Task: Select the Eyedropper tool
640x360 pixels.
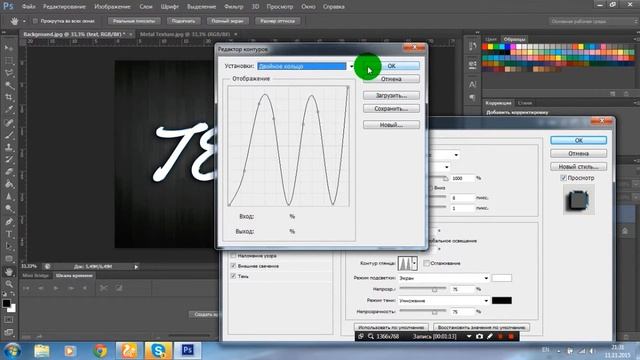Action: point(9,110)
